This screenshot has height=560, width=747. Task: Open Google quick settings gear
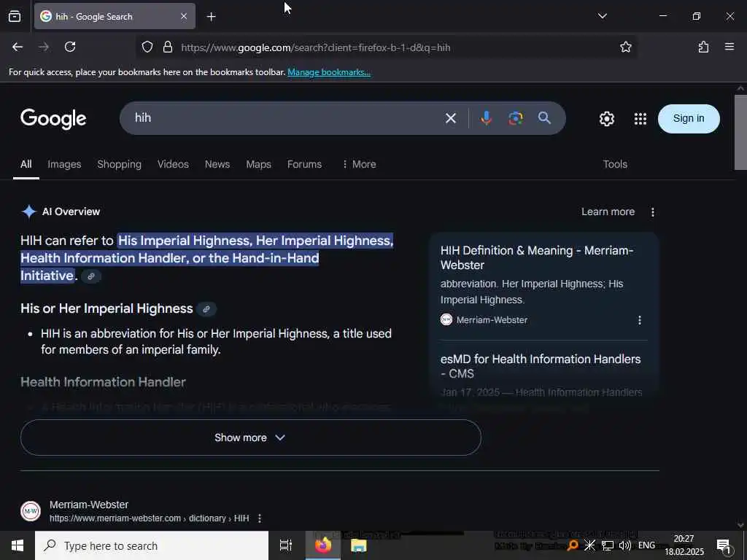[x=606, y=119]
